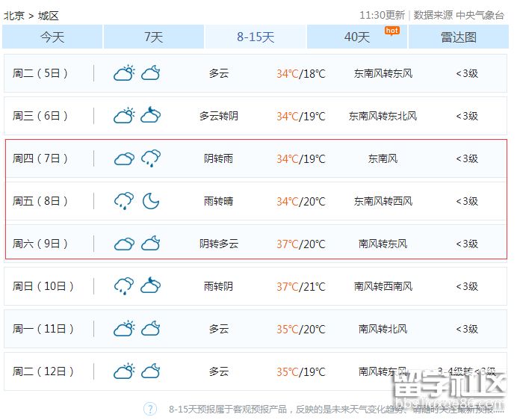Click the partly sunny icon for 周二（5日）

[x=124, y=73]
